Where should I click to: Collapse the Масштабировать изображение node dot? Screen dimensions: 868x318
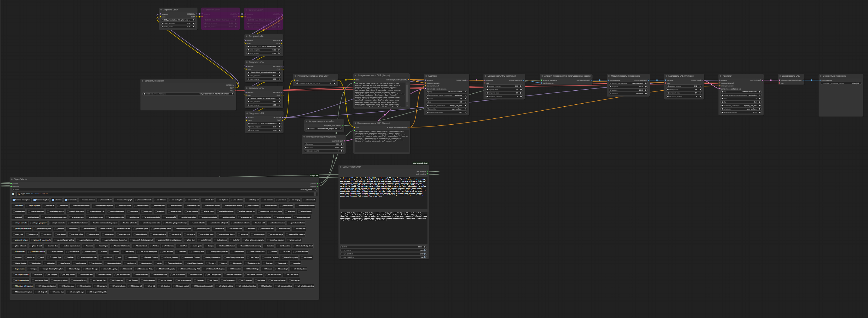[609, 76]
